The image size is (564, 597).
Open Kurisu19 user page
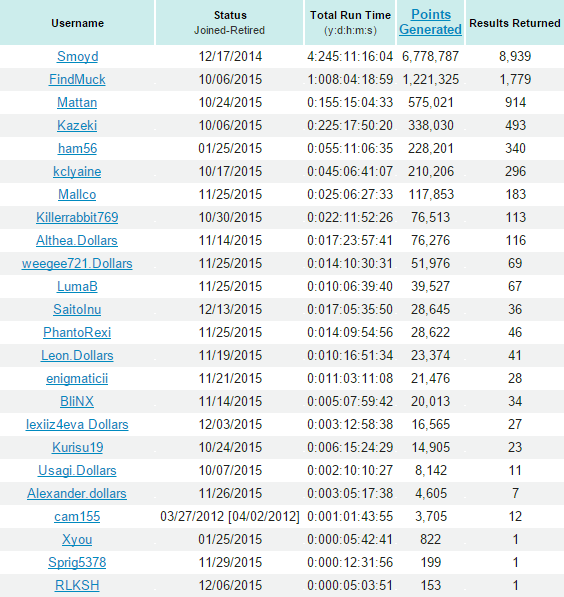click(77, 447)
